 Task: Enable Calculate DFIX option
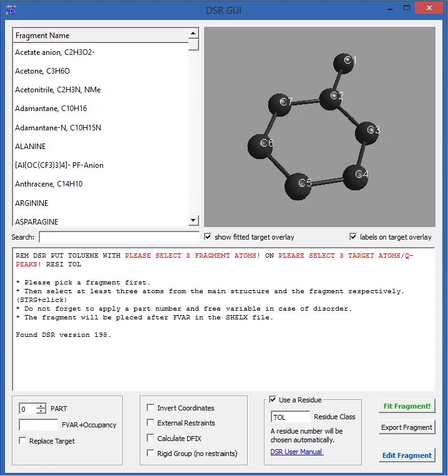click(x=150, y=438)
